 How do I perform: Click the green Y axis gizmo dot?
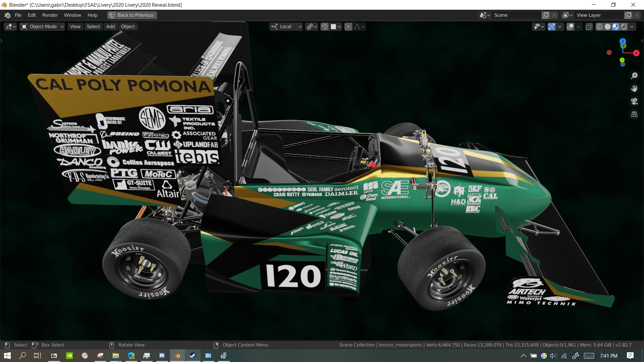(x=622, y=60)
